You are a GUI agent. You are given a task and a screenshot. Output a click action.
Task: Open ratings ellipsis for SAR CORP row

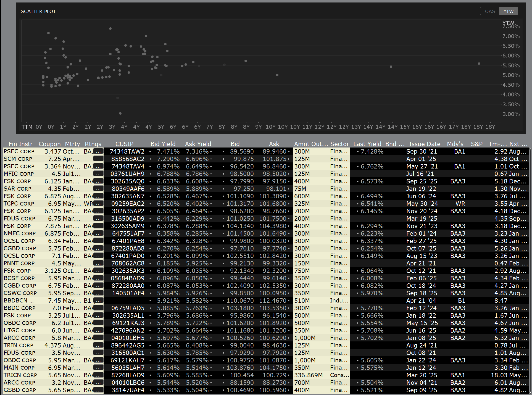coord(98,189)
